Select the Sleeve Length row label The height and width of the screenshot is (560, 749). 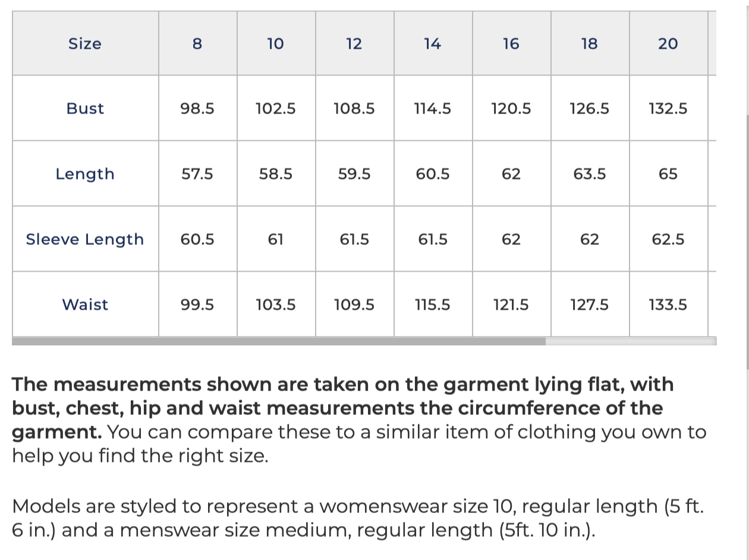85,239
